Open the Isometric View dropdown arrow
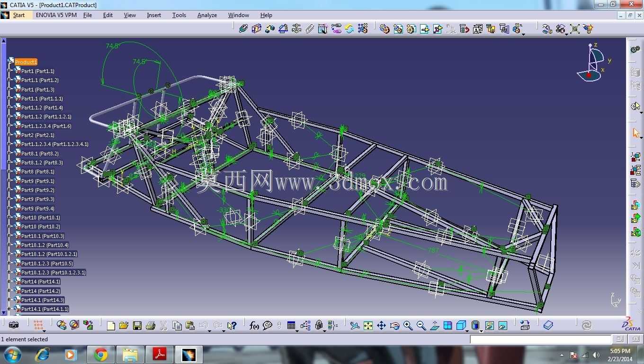This screenshot has width=644, height=364. click(x=467, y=330)
